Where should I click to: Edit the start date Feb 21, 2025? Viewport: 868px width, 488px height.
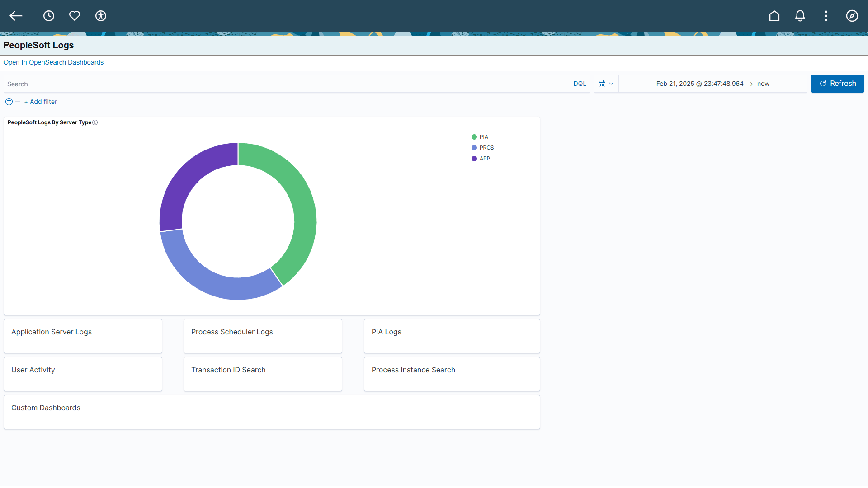pyautogui.click(x=700, y=84)
